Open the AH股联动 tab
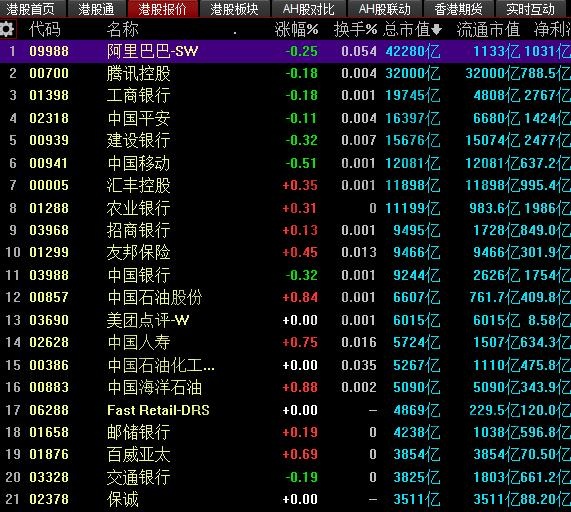 [x=385, y=9]
